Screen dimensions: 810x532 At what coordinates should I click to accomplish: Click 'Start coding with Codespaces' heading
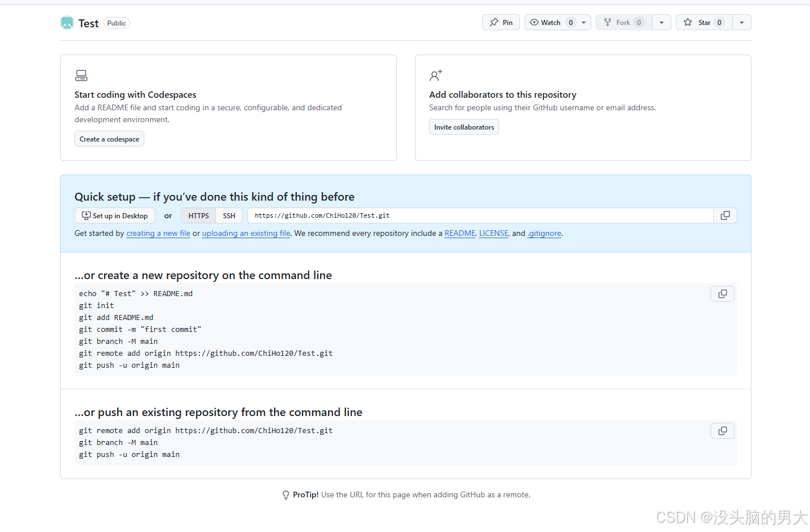click(x=135, y=94)
